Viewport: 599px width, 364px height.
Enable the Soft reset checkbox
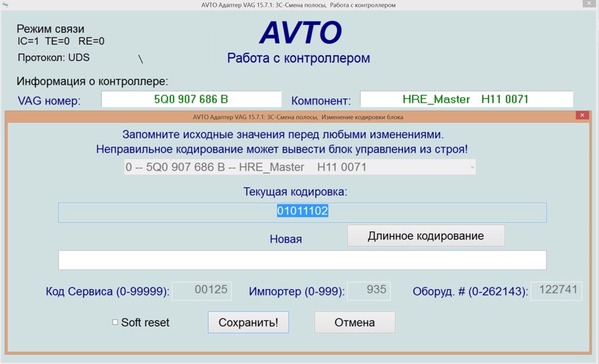click(115, 322)
